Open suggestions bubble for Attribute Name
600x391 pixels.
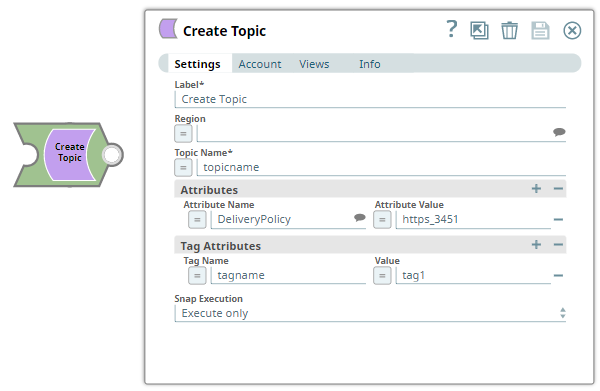pos(359,218)
